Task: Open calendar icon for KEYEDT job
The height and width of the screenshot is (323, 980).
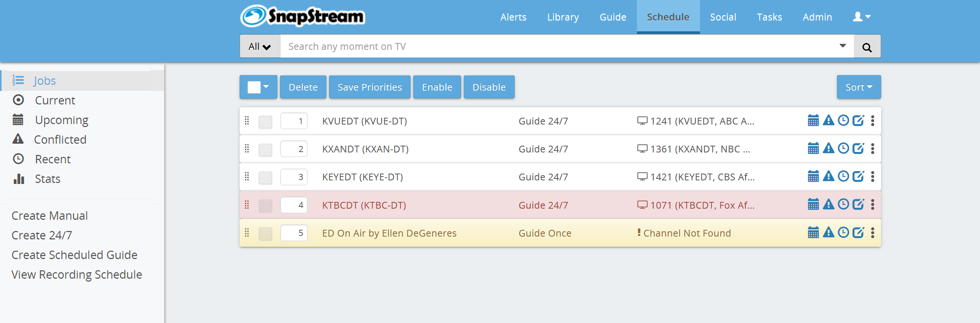Action: (x=813, y=177)
